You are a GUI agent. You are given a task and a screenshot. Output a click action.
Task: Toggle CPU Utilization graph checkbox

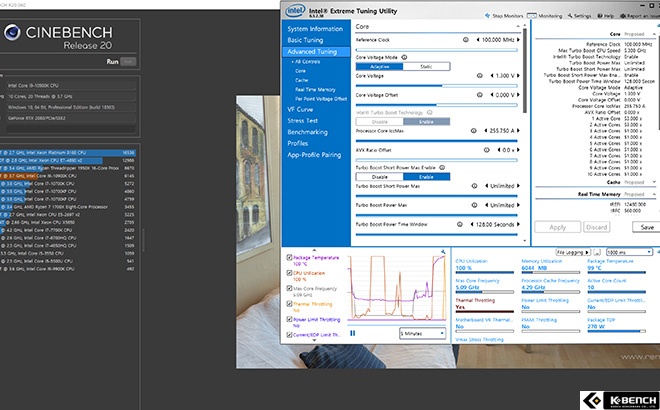289,273
